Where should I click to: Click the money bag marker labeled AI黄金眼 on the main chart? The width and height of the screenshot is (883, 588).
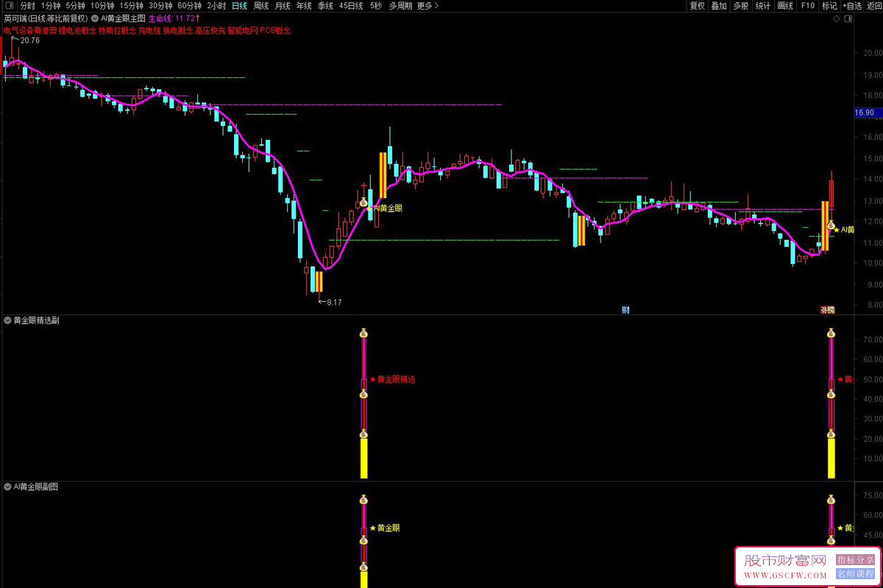[x=362, y=201]
